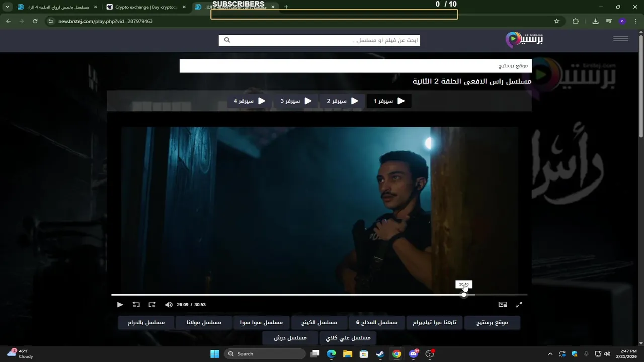
Task: Open the tab search dropdown arrow
Action: coord(7,7)
